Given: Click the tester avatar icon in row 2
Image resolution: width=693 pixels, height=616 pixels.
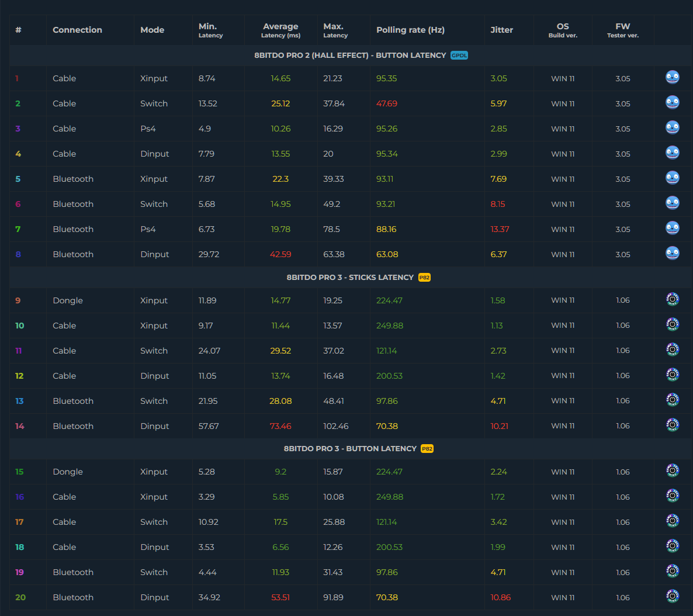Looking at the screenshot, I should pyautogui.click(x=672, y=103).
